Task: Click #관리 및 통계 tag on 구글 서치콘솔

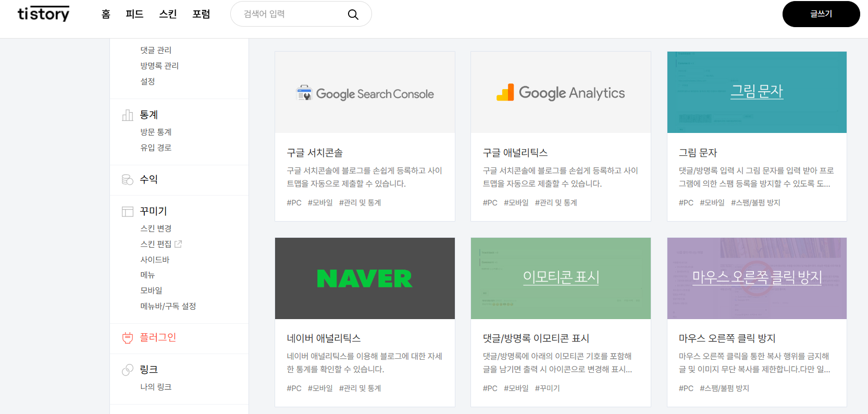Action: click(360, 203)
